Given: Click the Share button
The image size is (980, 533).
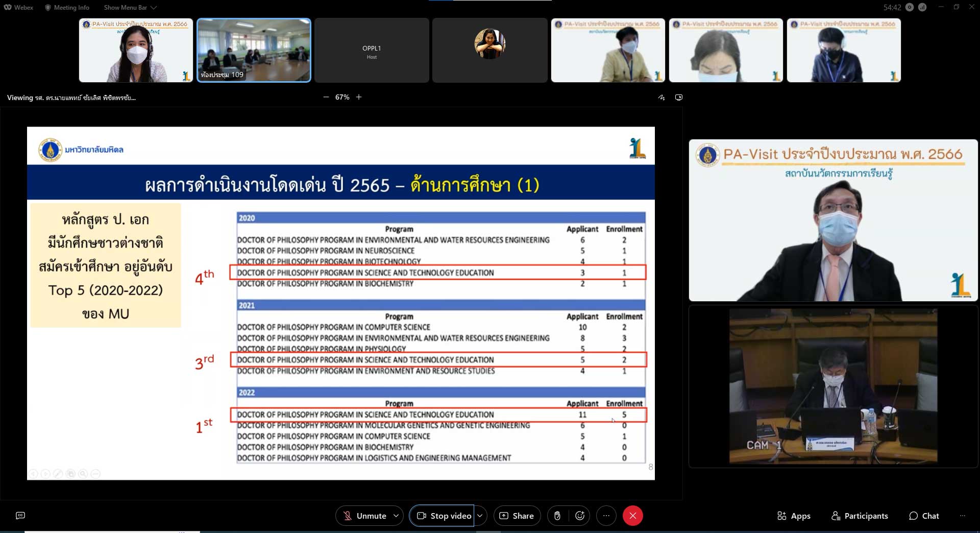Looking at the screenshot, I should 517,516.
